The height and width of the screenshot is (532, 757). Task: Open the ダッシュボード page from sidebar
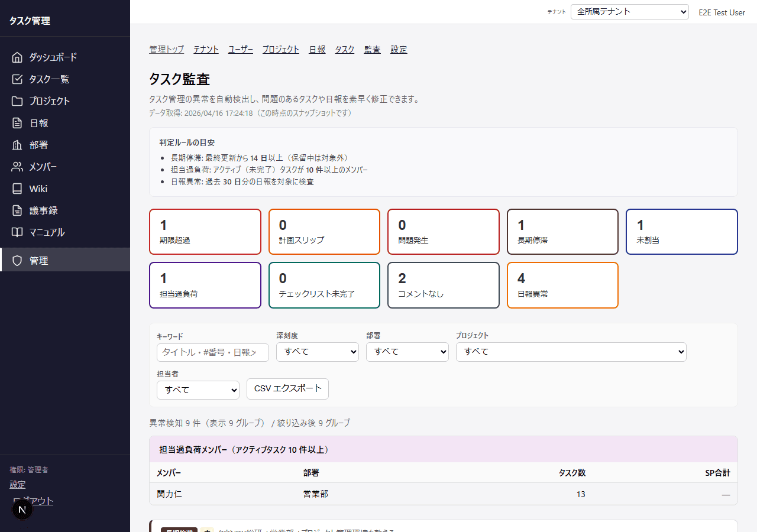pos(53,57)
